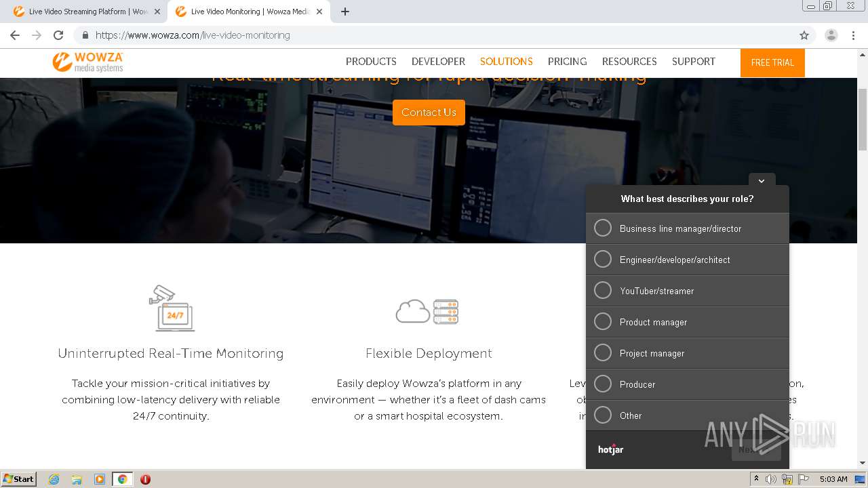This screenshot has width=868, height=488.
Task: Go back with the browser back arrow
Action: [x=15, y=35]
